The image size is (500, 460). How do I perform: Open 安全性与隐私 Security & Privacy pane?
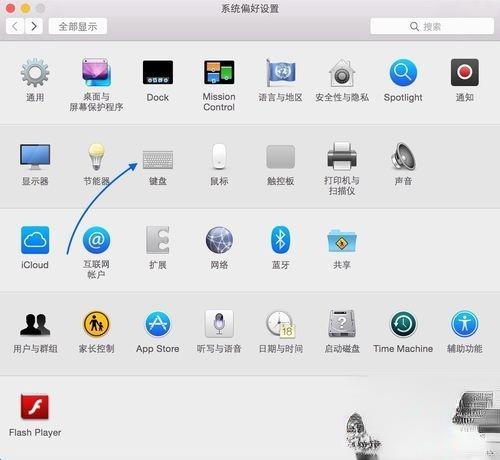pos(342,73)
